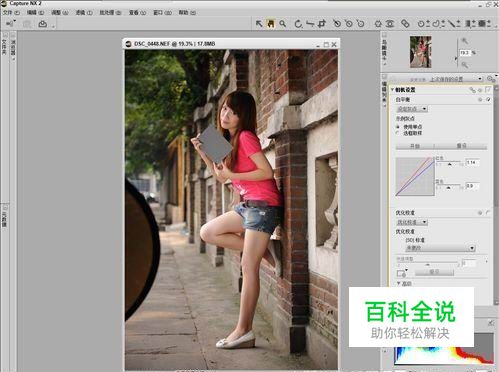The image size is (499, 372).
Task: Open the 文件夹 side panel tab
Action: click(5, 43)
